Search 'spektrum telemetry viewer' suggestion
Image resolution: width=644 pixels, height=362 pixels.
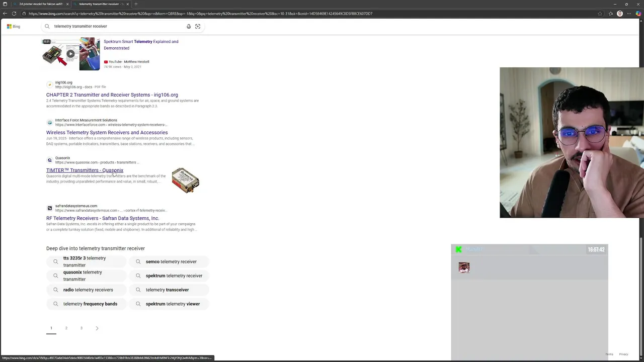169,304
